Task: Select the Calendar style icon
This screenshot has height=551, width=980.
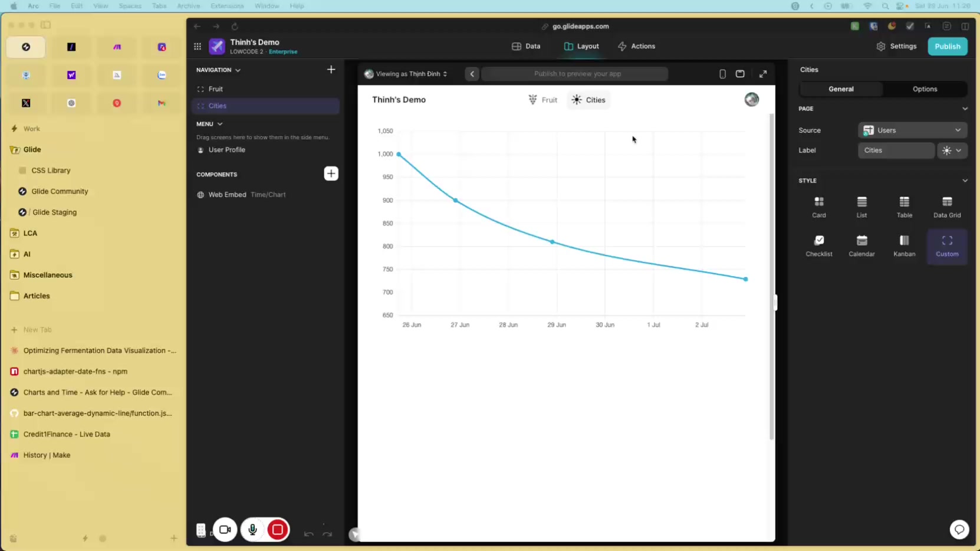Action: 861,241
